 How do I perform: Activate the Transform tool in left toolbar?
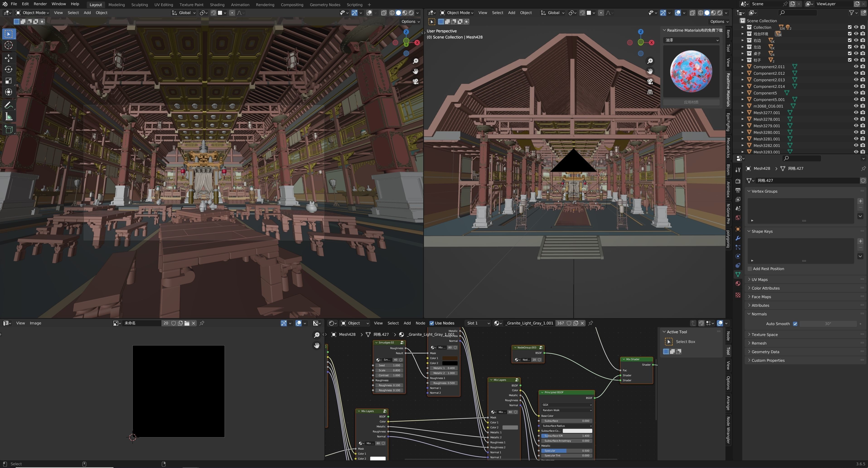(9, 92)
